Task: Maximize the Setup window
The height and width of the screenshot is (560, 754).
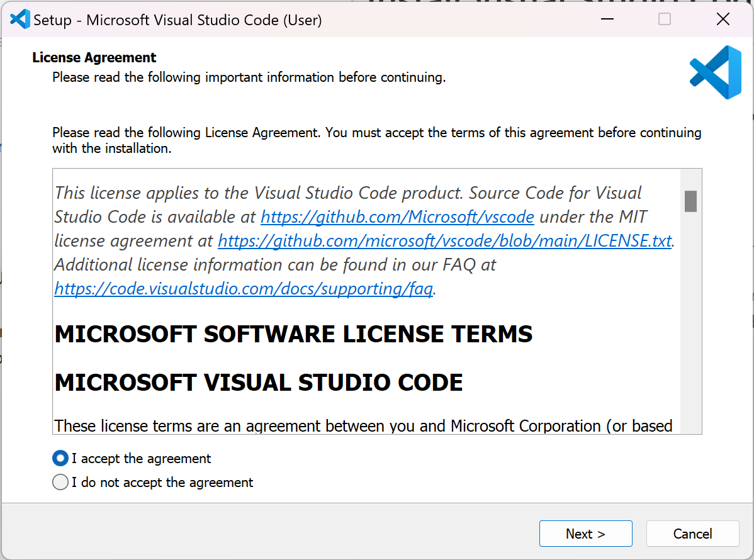Action: [x=664, y=20]
